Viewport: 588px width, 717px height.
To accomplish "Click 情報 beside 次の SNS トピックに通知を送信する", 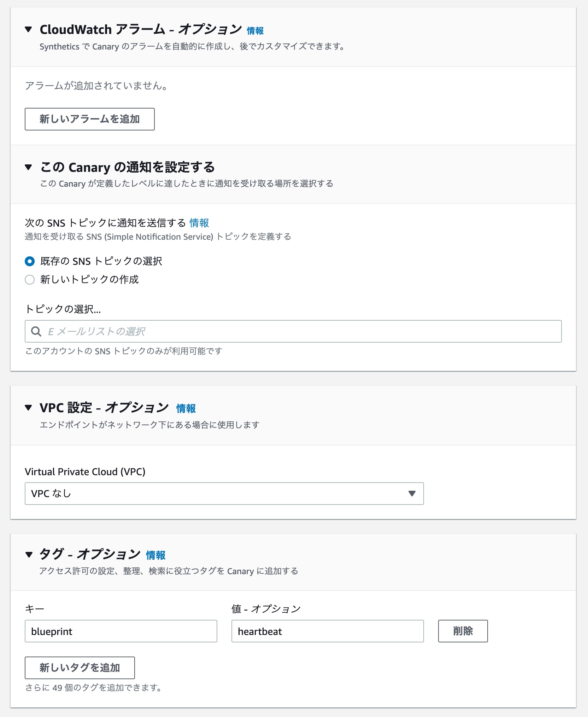I will (199, 223).
